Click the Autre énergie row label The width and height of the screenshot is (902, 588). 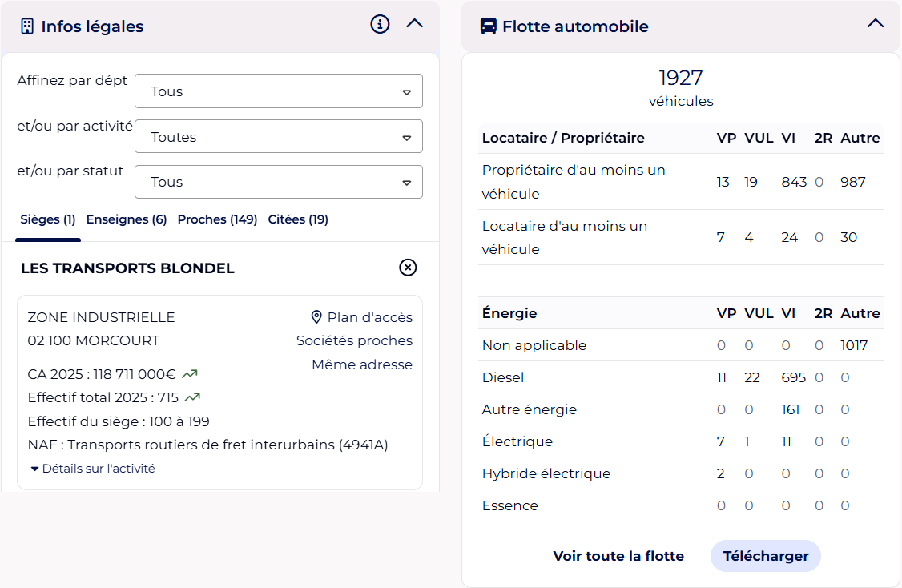tap(530, 409)
